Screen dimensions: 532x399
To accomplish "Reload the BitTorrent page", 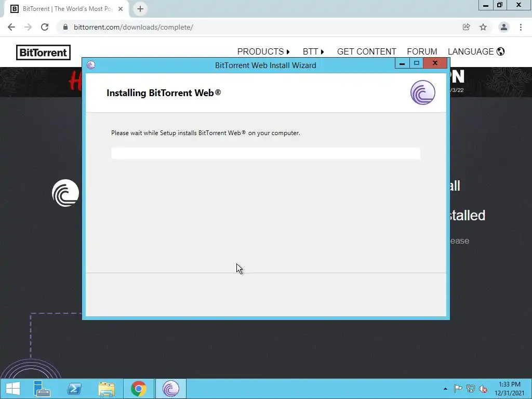I will [x=45, y=27].
